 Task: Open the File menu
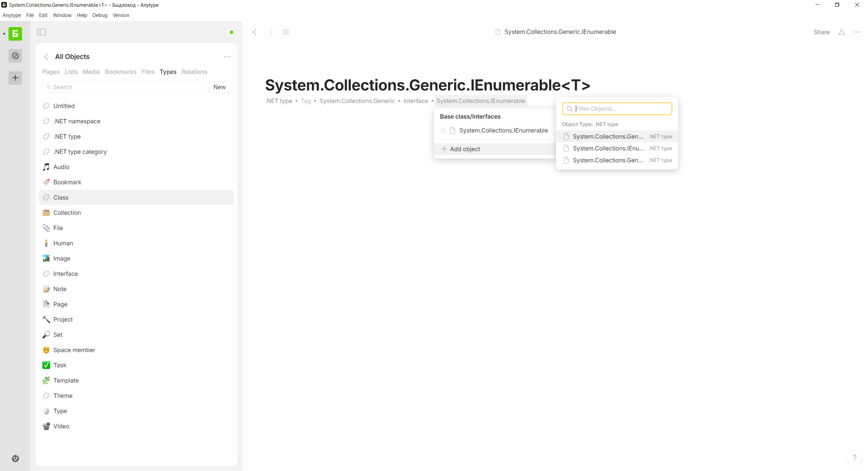pos(30,15)
